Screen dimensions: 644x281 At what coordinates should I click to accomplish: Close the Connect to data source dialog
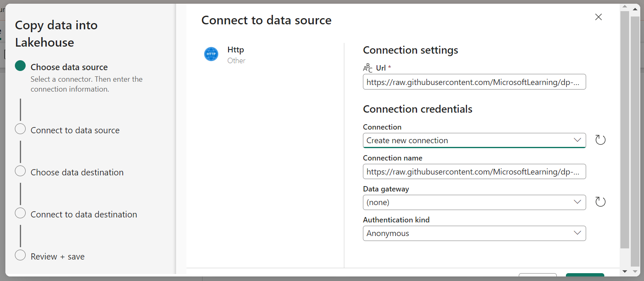coord(598,17)
